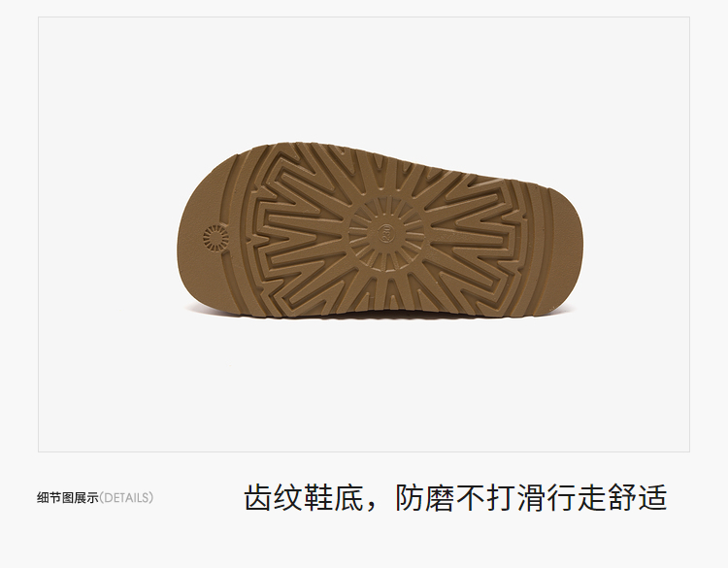Click the 磨 character in the headline
Screen dimensions: 728x568
pos(440,498)
